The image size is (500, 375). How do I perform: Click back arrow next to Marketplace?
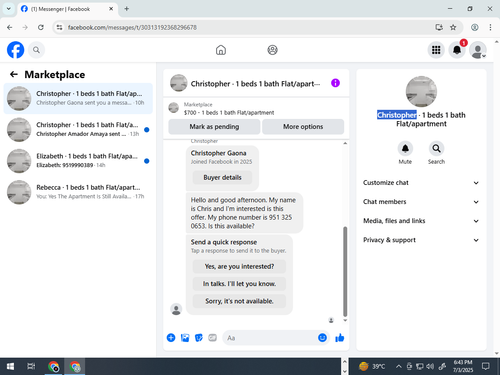14,74
